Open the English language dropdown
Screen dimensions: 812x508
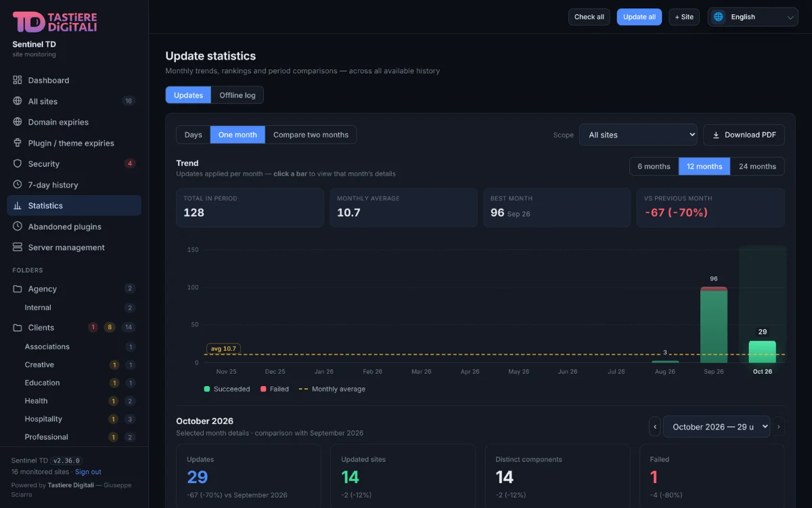753,17
